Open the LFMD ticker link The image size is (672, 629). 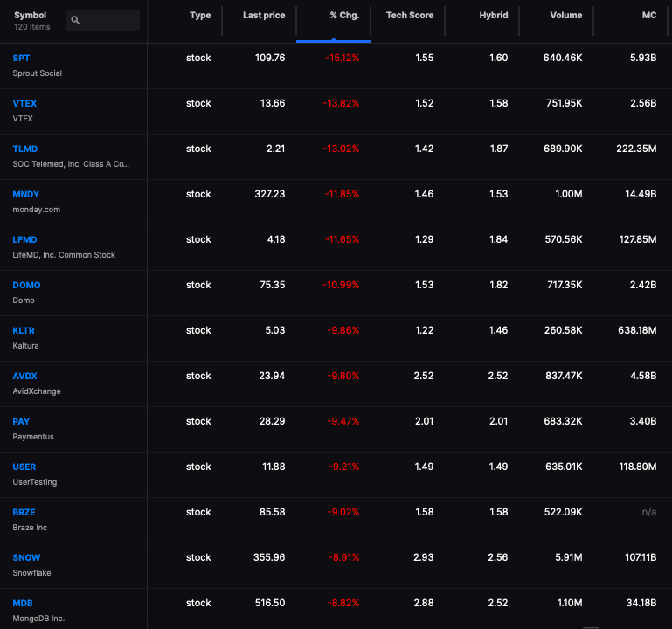click(x=24, y=239)
